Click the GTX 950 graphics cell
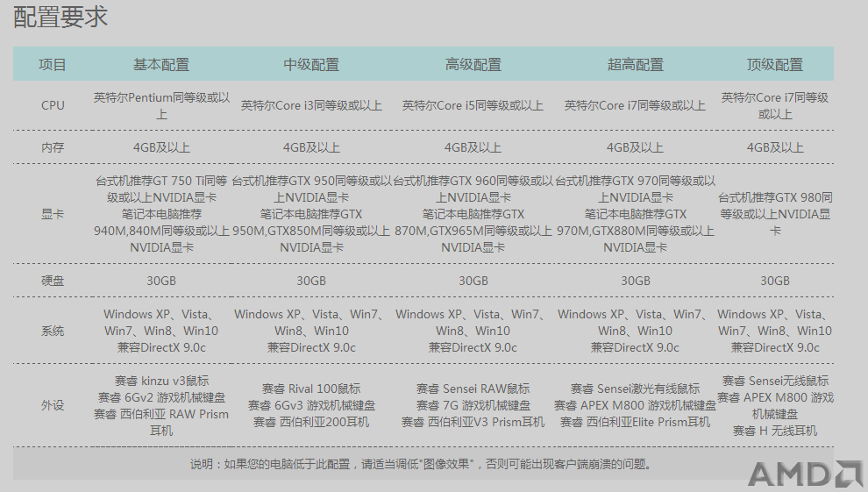This screenshot has width=868, height=492. pyautogui.click(x=311, y=214)
